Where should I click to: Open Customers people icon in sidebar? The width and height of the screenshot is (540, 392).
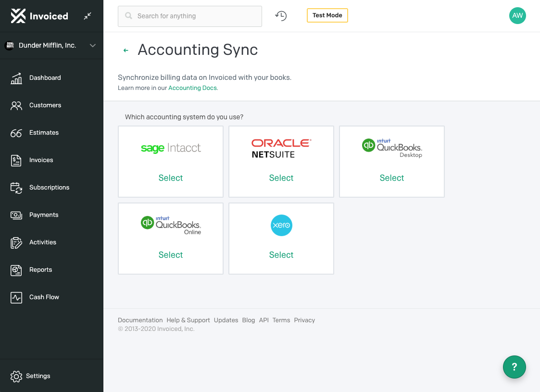pos(16,105)
